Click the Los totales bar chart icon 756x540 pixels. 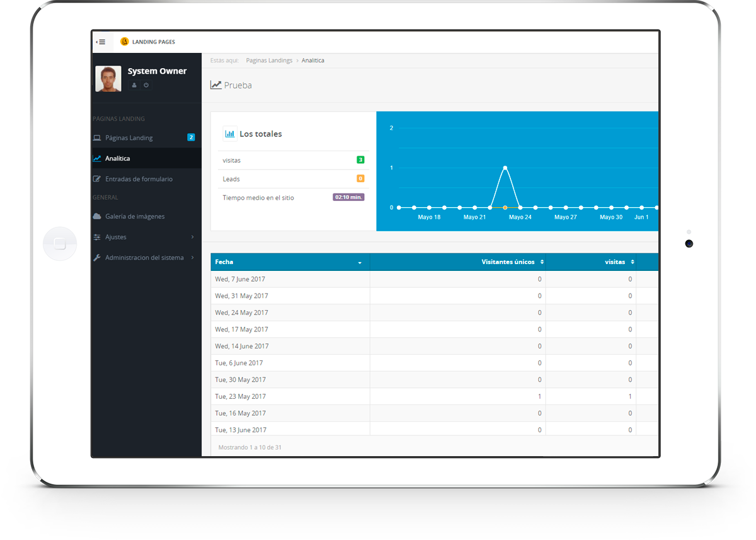pos(229,134)
